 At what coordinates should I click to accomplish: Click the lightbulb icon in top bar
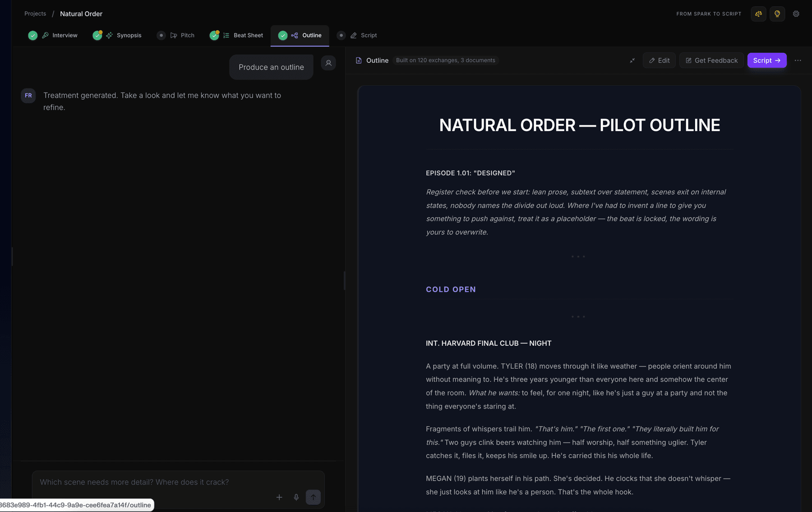tap(777, 14)
